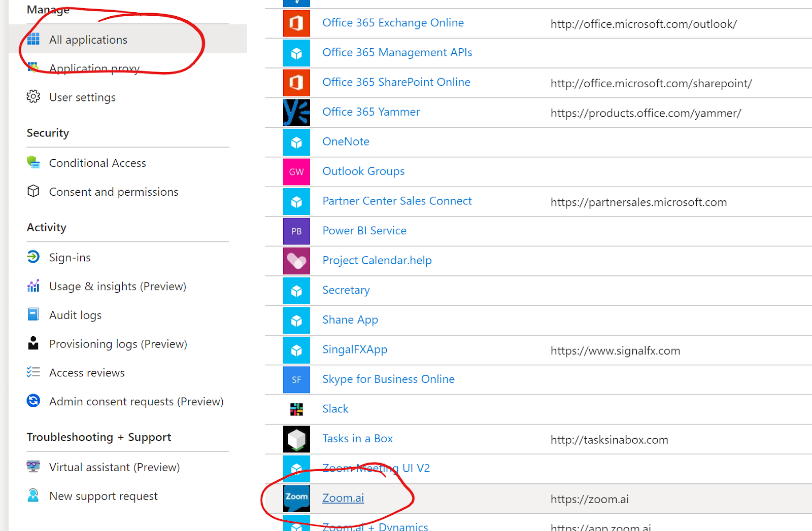This screenshot has width=812, height=531.
Task: Click the Office 365 Exchange Online logo
Action: coord(296,23)
